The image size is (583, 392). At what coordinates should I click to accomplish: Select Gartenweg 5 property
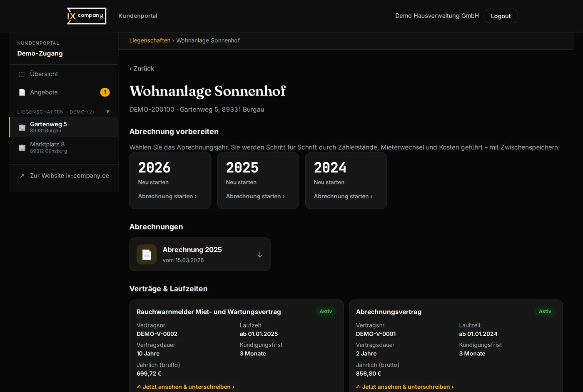coord(64,127)
